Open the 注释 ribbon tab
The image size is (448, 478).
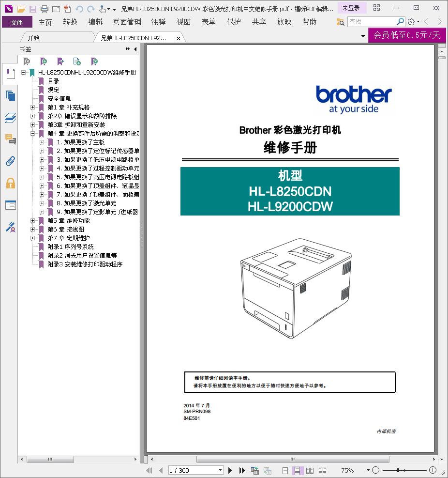(158, 22)
